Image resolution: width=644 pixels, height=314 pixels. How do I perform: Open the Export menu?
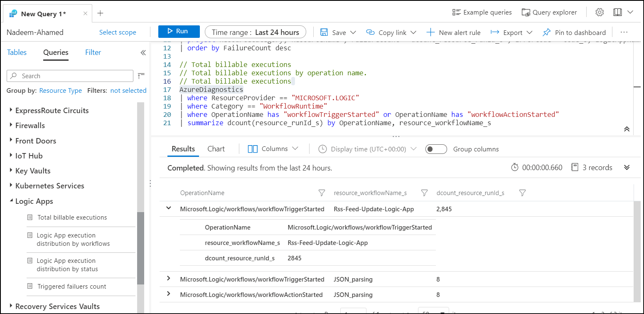(511, 32)
